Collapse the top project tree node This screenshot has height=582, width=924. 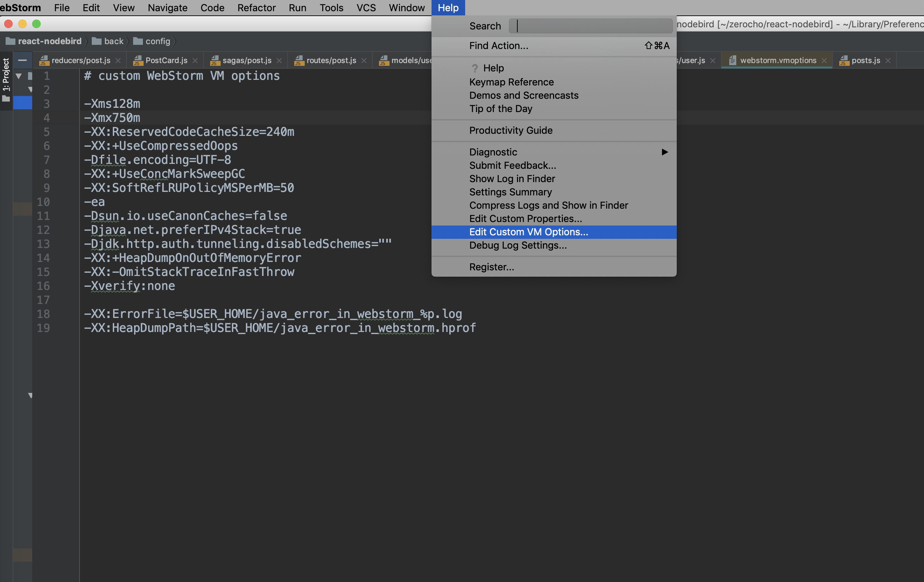coord(19,76)
